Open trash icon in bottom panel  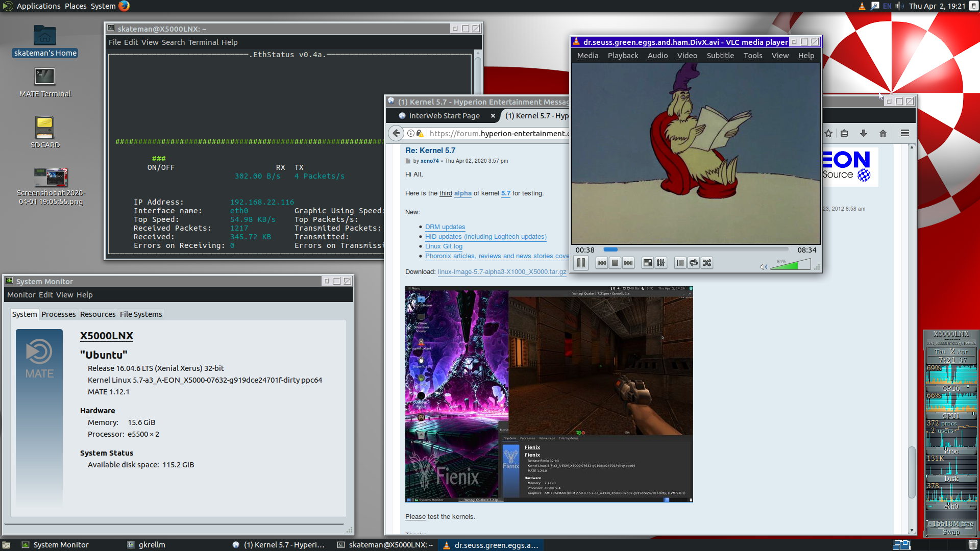click(x=973, y=545)
